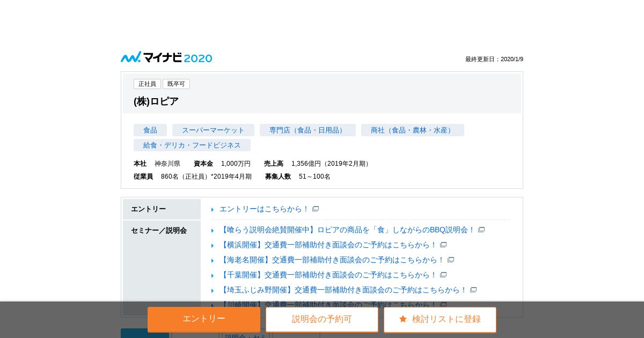Screen dimensions: 644x338
Task: Click the orange エントリー button
Action: (204, 319)
